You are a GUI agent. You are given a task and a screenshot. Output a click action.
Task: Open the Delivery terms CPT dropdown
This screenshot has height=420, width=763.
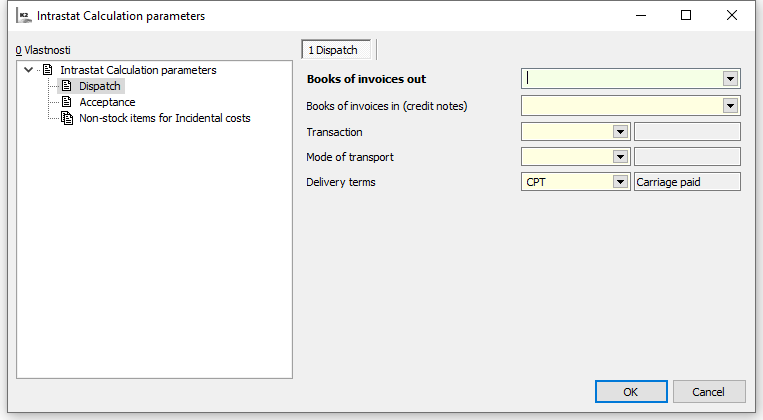(620, 182)
